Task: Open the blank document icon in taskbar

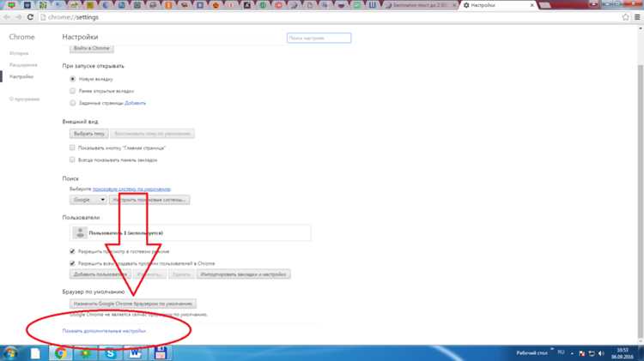Action: 35,353
